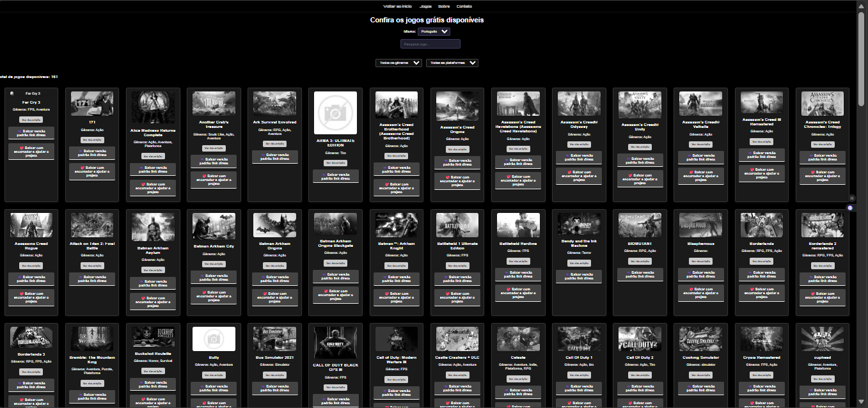Click the Batman Arkham Origins Blackgate title
The image size is (868, 408).
[336, 243]
